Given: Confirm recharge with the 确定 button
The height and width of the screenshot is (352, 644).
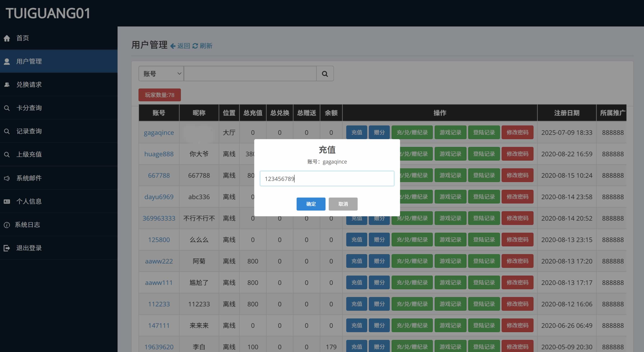Looking at the screenshot, I should 311,204.
